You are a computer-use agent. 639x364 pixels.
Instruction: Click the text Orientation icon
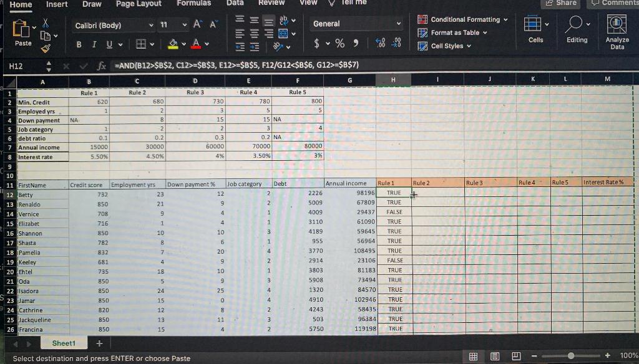click(x=279, y=47)
